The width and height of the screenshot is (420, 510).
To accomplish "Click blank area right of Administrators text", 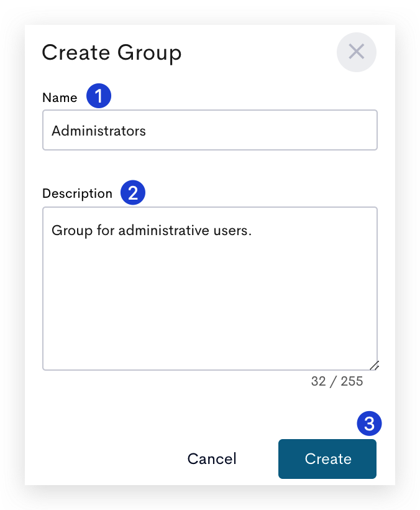I will [260, 130].
